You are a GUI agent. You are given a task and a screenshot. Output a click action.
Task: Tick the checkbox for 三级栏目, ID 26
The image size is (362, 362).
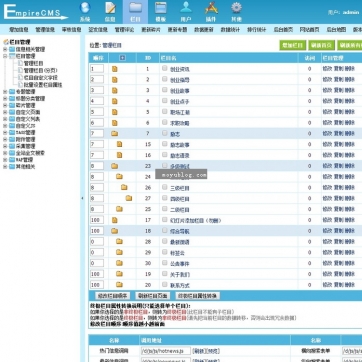coord(165,187)
